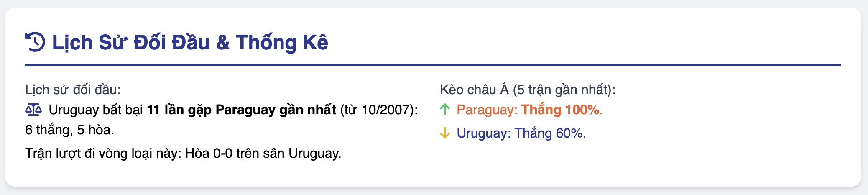Click Trận lượt đi vòng loại này text
Viewport: 868px width, 195px height.
(103, 153)
